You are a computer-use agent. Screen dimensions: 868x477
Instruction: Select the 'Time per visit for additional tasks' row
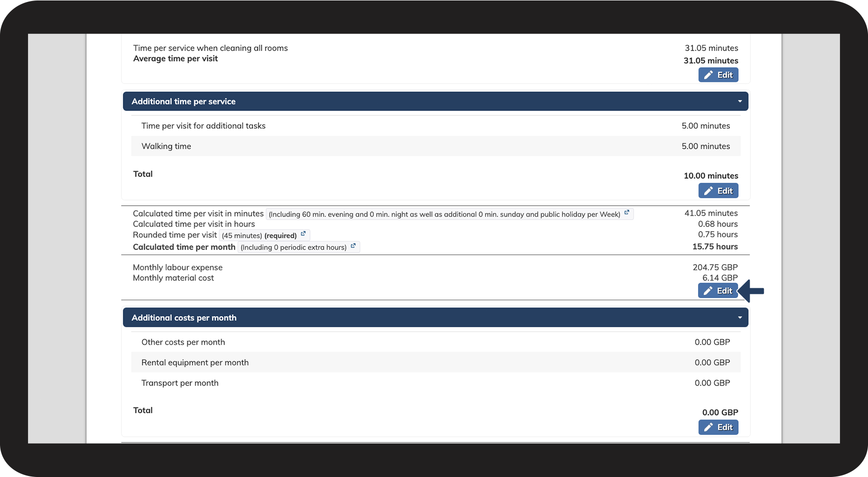[x=435, y=126]
